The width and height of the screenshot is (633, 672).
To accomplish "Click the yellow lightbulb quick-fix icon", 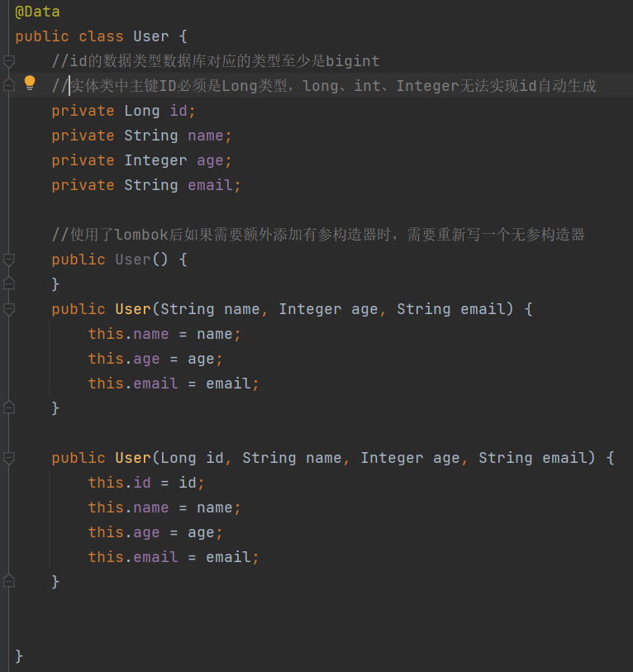I will click(x=30, y=83).
